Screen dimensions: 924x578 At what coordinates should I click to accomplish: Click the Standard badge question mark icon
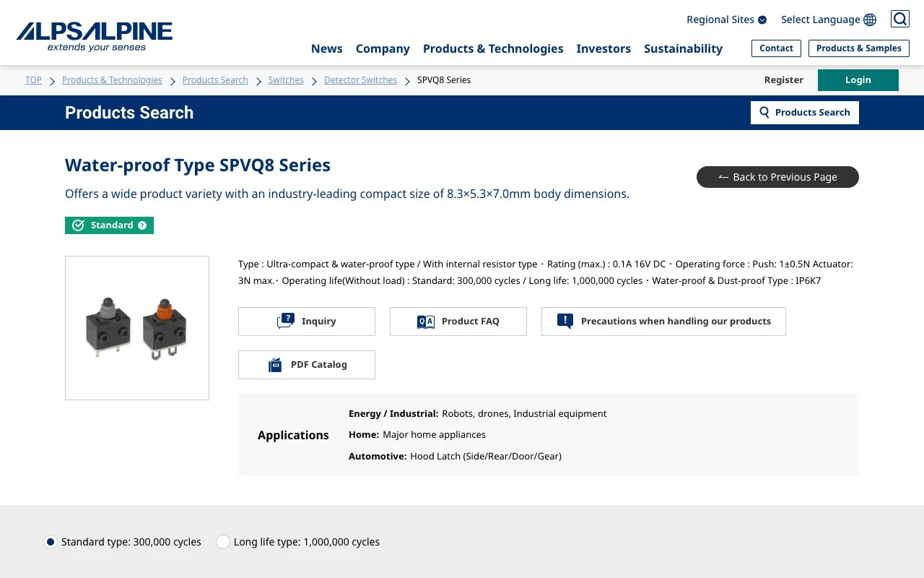(x=142, y=225)
